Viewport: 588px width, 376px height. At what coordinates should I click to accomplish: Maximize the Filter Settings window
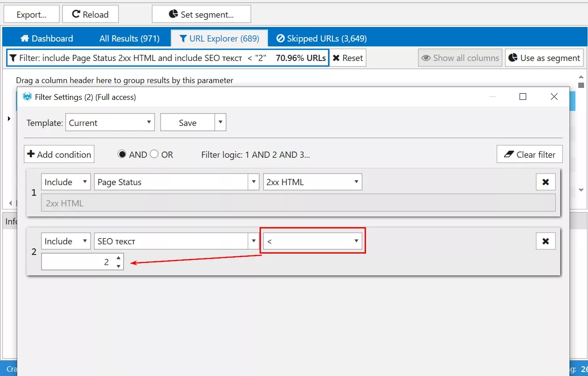(x=523, y=97)
